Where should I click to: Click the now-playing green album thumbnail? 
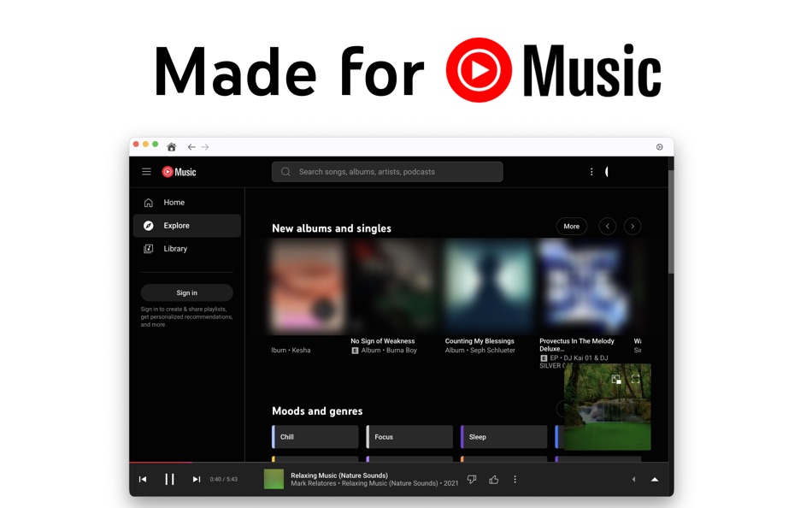(274, 480)
